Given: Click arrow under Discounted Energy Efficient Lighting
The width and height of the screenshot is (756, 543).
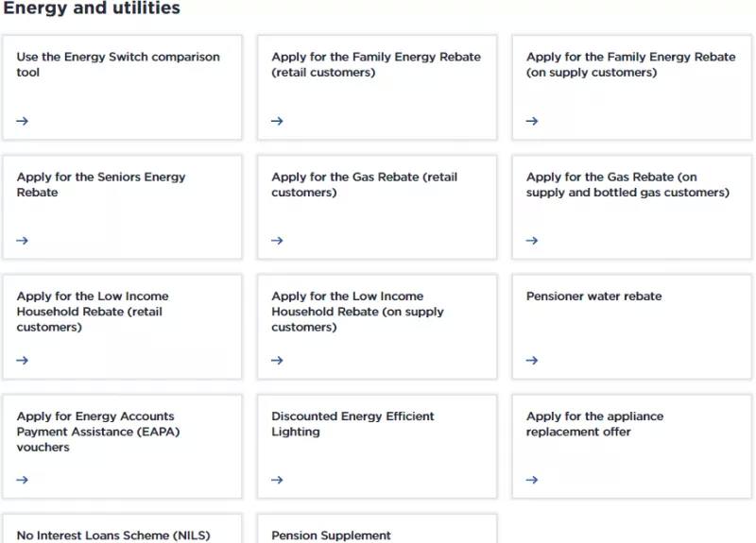Looking at the screenshot, I should point(277,480).
